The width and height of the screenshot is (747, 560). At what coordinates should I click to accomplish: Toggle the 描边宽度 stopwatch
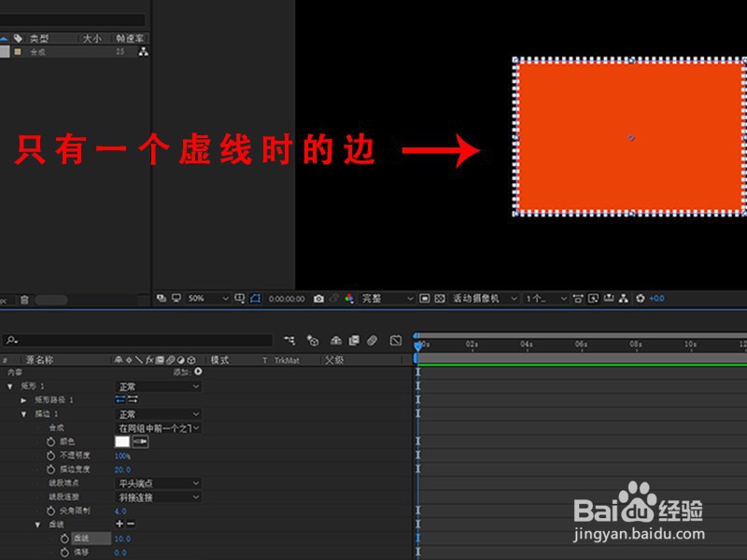(50, 469)
